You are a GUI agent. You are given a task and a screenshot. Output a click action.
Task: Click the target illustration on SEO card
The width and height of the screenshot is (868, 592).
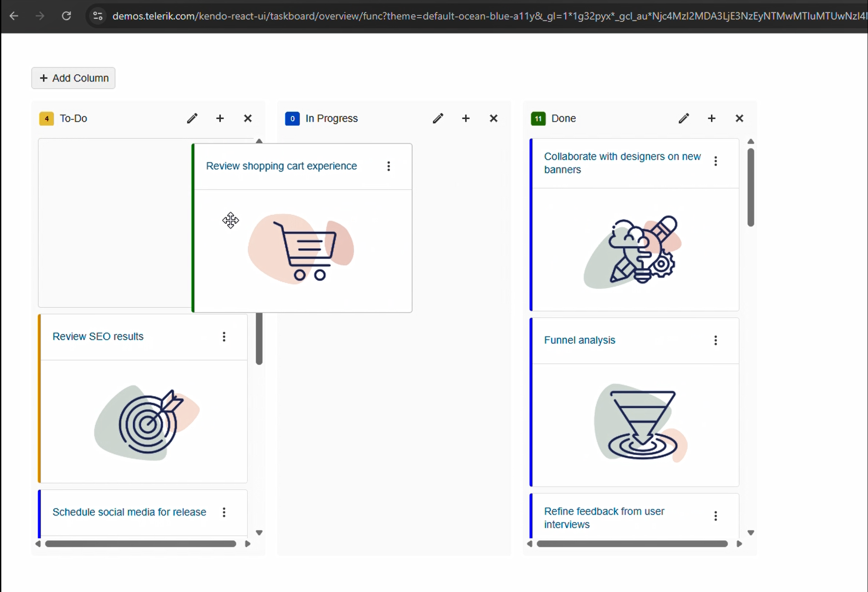tap(148, 423)
